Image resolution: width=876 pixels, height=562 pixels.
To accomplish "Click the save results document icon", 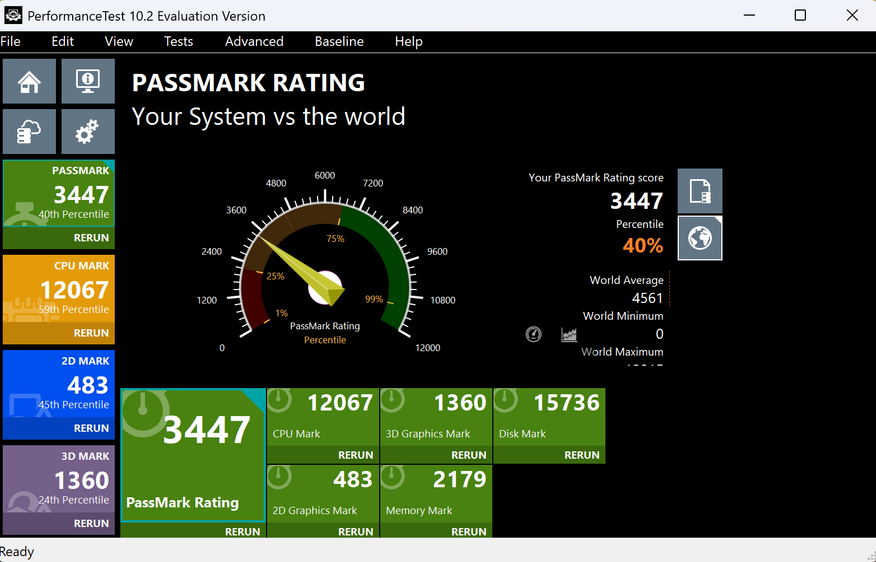I will coord(700,191).
